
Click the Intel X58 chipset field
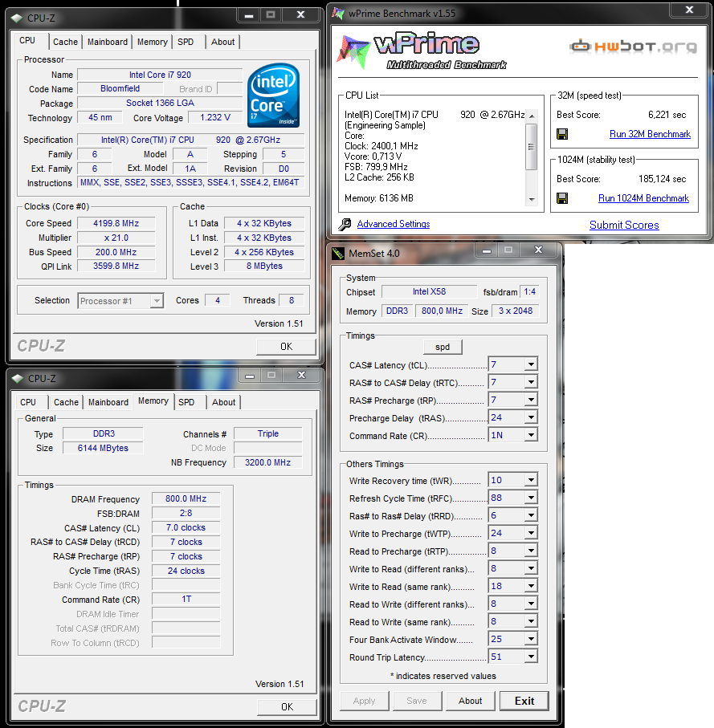tap(429, 291)
